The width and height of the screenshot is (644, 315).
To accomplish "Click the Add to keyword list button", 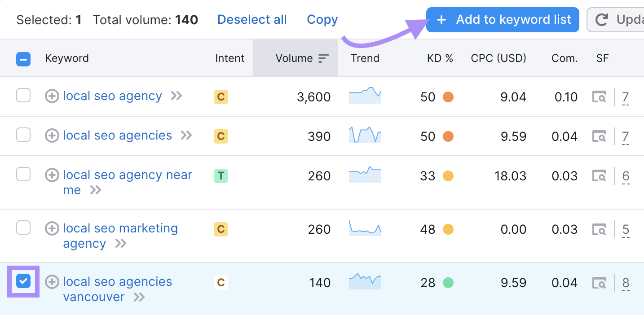I will point(502,19).
